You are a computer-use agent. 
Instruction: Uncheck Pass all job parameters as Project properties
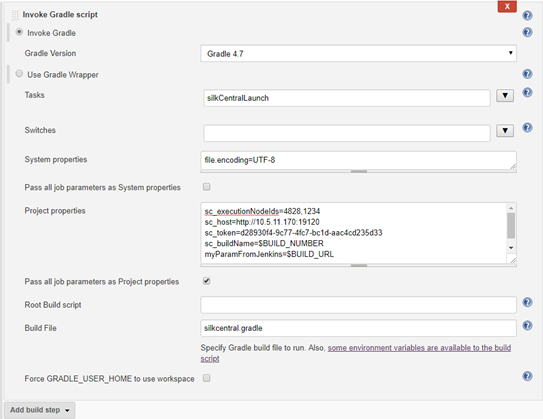(x=206, y=281)
